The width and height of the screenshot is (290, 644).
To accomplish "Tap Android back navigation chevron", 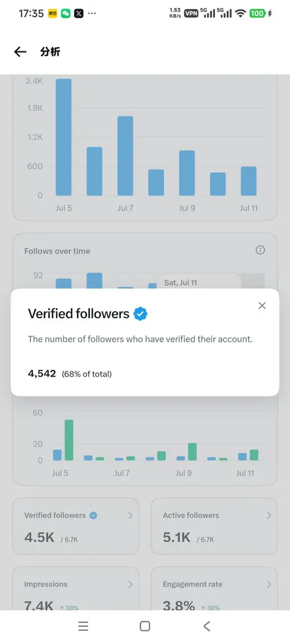I will (x=207, y=626).
